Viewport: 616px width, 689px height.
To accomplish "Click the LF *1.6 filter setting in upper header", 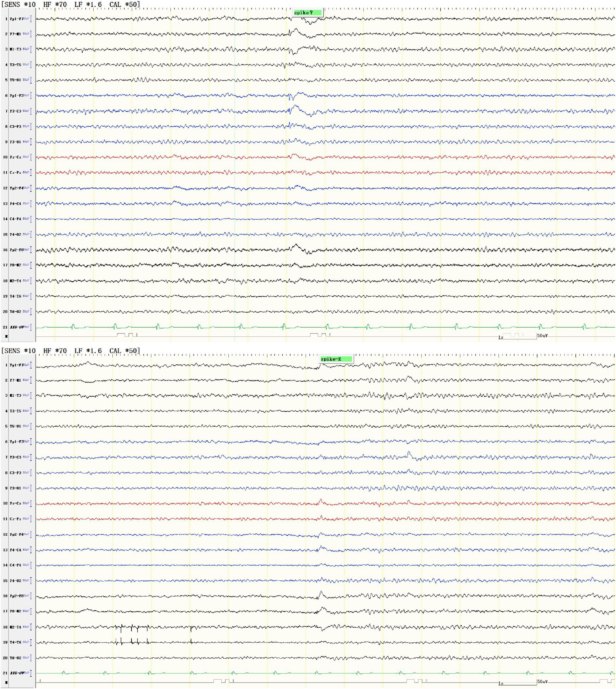I will tap(88, 5).
